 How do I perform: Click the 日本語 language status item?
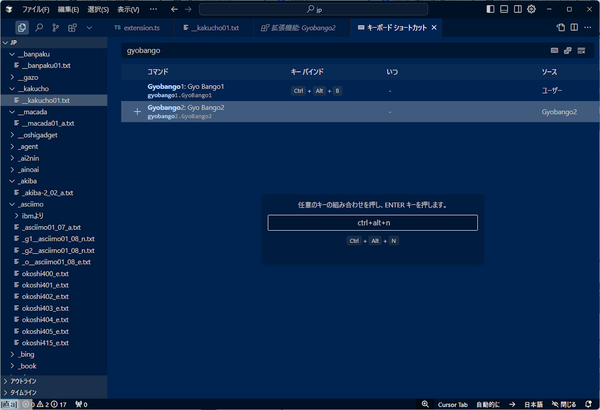click(533, 405)
